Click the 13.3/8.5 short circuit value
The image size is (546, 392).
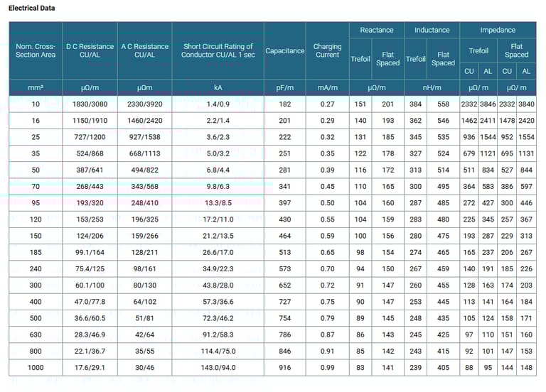(x=218, y=203)
